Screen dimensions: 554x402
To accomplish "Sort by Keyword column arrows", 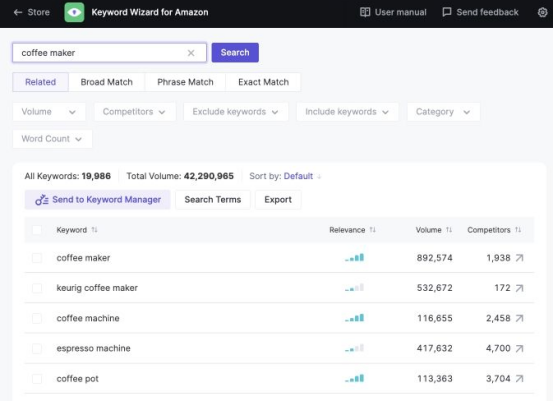I will (x=94, y=230).
